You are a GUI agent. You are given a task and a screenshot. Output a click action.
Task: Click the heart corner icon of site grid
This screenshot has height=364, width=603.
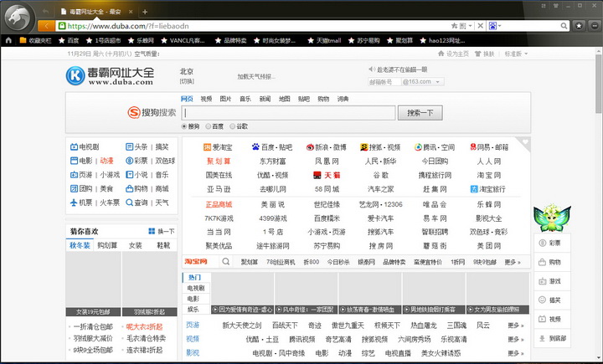pos(524,142)
